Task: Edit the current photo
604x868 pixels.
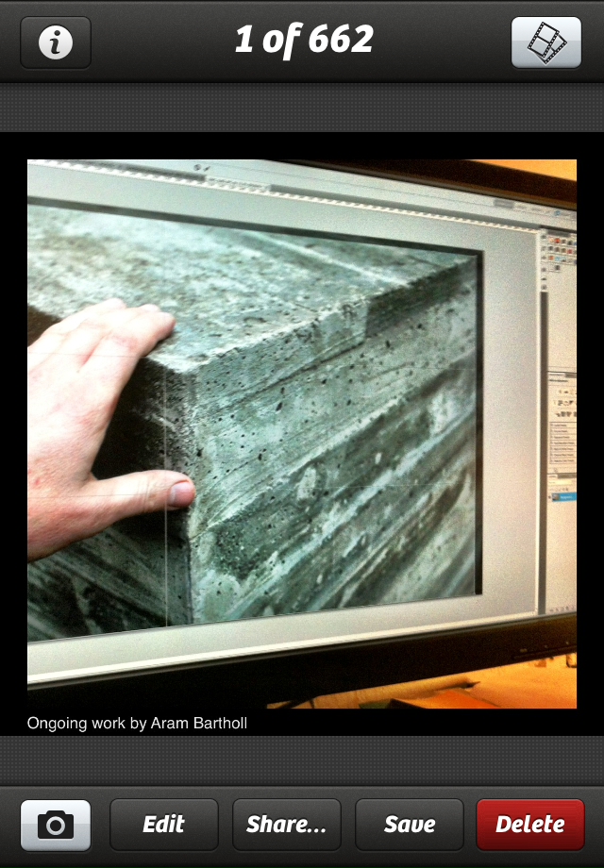Action: point(164,825)
